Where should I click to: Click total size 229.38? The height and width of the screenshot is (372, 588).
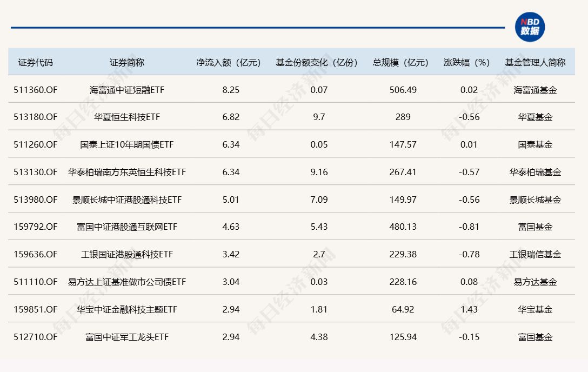pyautogui.click(x=403, y=254)
